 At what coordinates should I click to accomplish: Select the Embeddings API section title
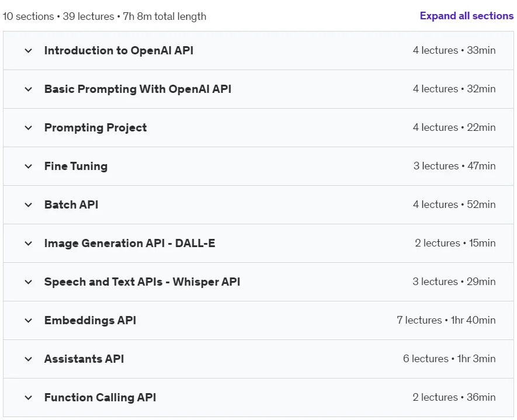90,321
